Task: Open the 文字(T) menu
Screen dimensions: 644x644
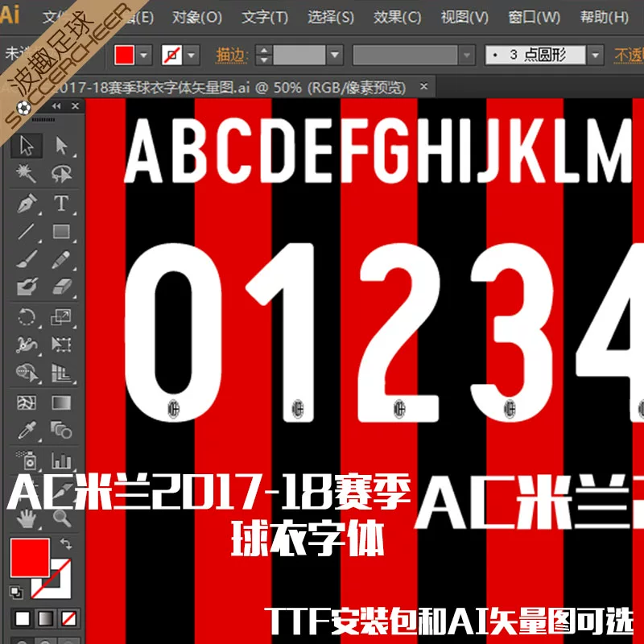Action: 265,17
